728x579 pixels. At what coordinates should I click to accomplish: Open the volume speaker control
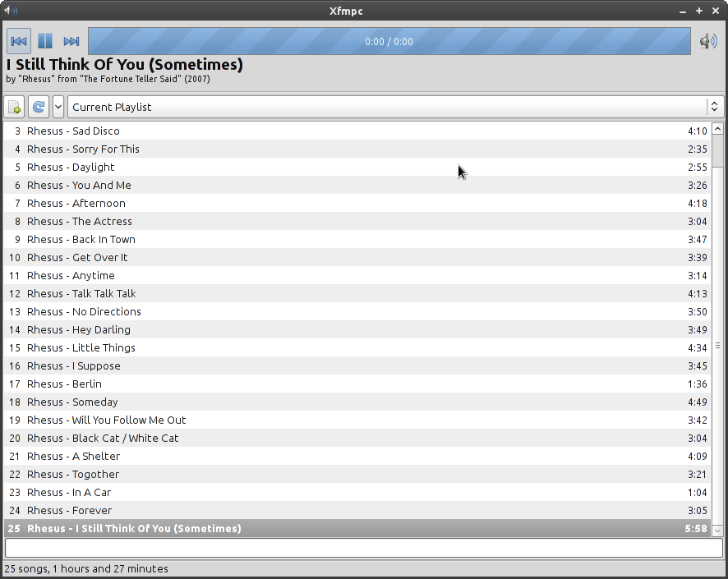pos(707,42)
